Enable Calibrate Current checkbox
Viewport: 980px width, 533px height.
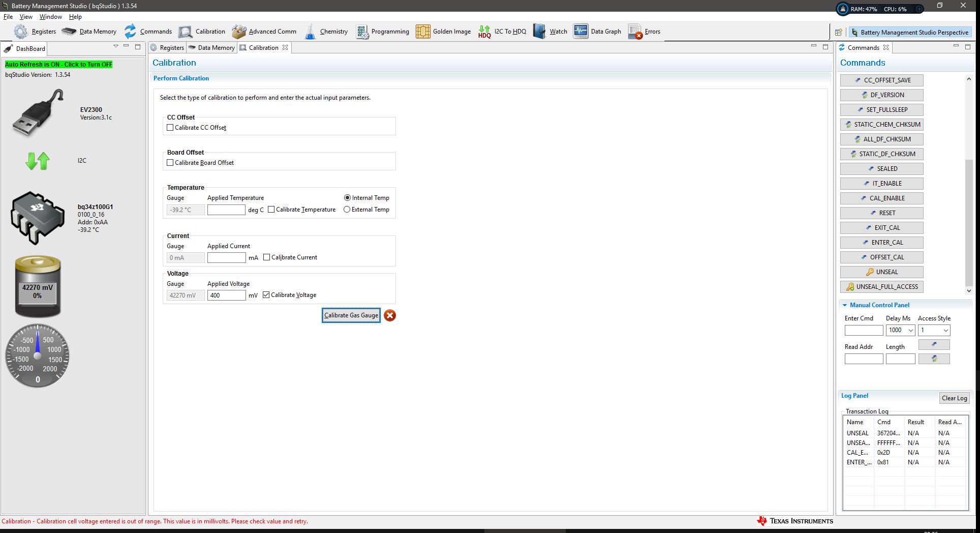267,257
